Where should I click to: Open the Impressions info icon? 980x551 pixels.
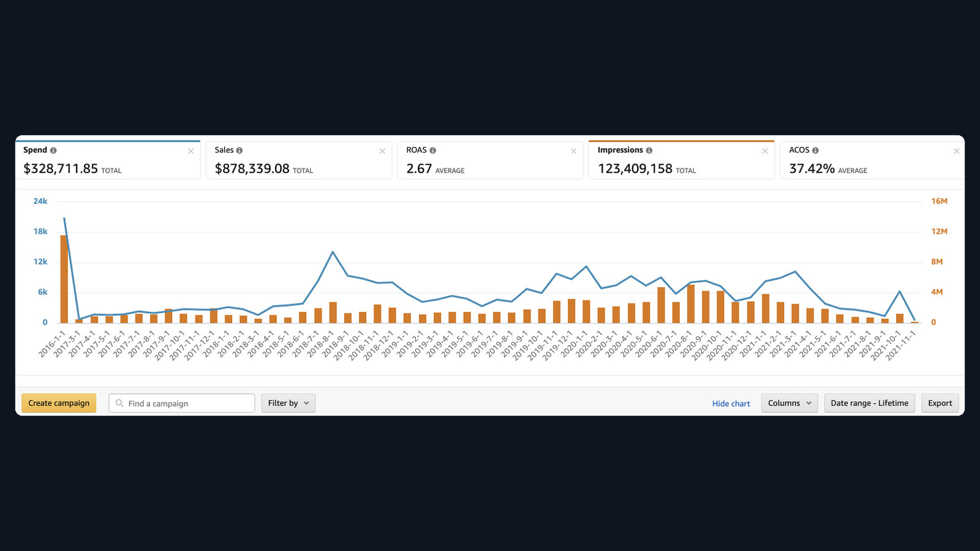(x=649, y=151)
